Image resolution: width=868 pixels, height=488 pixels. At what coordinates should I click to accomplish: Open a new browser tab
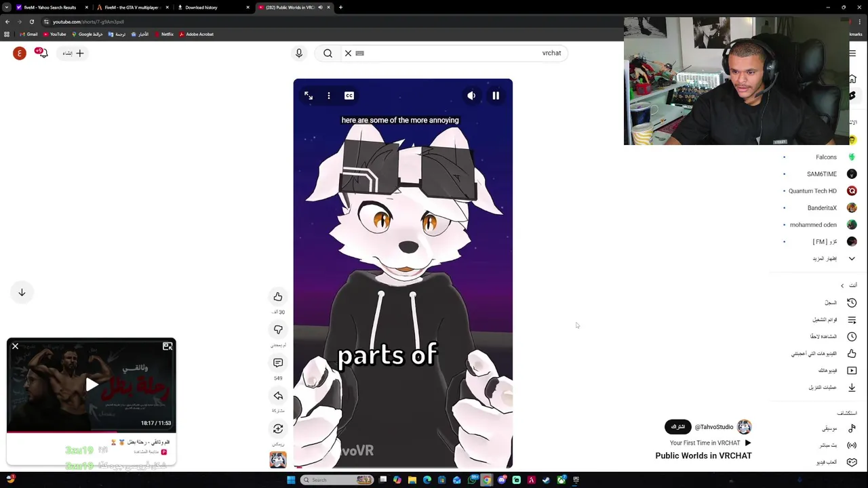340,7
